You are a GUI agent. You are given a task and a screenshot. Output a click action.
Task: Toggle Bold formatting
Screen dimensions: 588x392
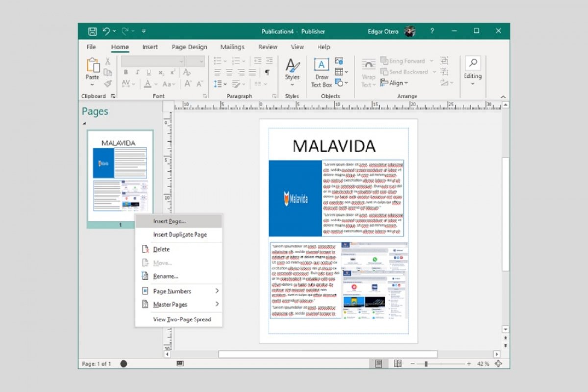click(x=126, y=73)
